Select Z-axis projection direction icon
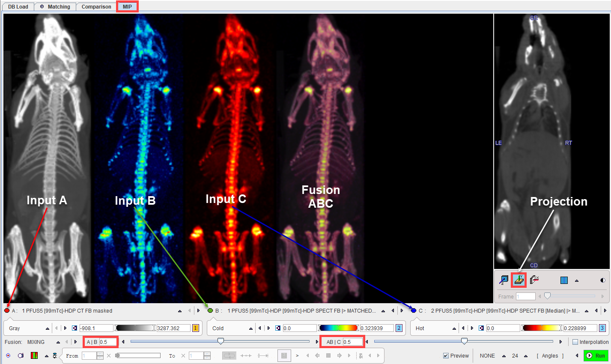The image size is (611, 364). click(x=504, y=280)
